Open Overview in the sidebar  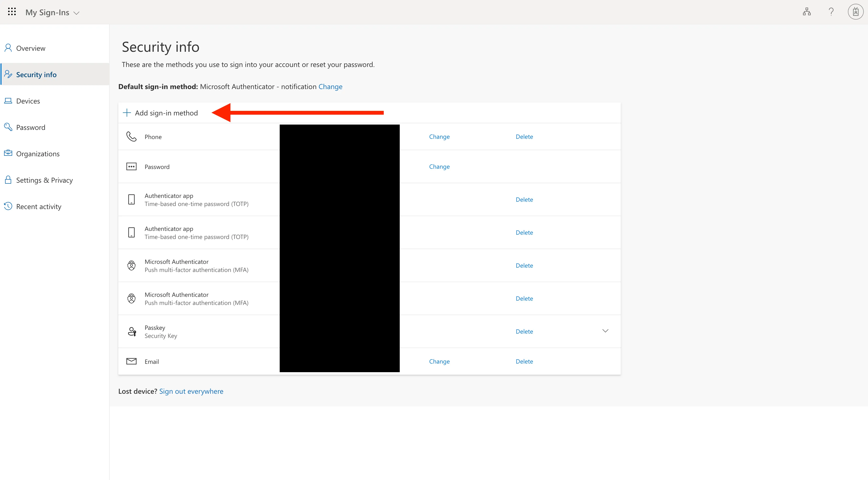click(x=31, y=48)
